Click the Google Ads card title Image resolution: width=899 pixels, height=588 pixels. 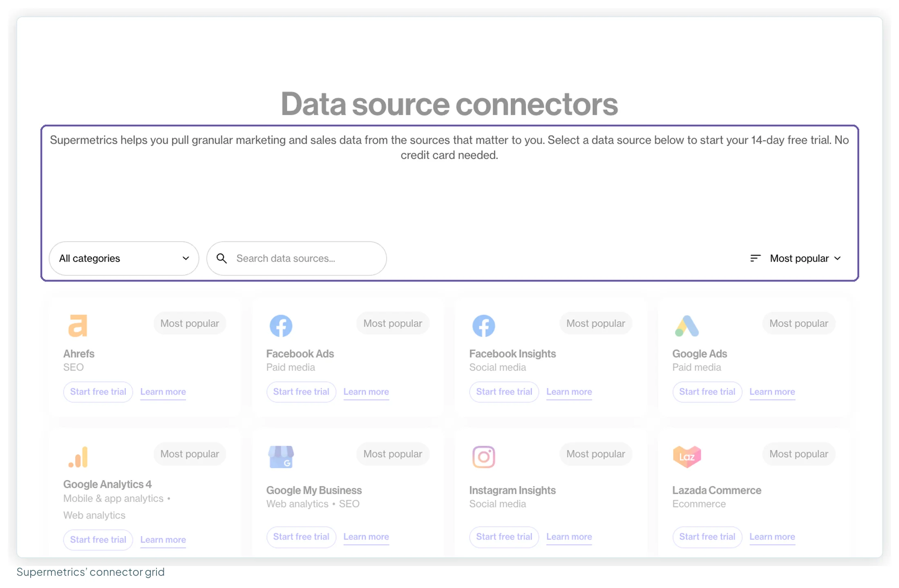click(x=700, y=354)
